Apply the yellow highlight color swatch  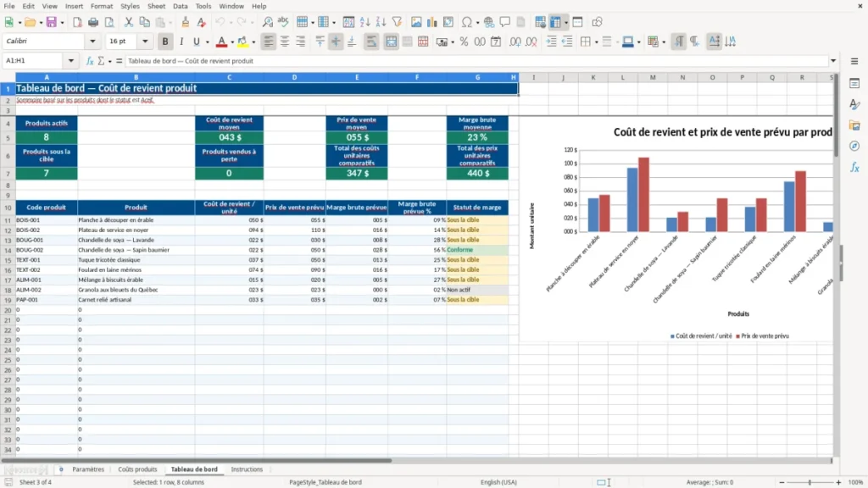[x=242, y=42]
